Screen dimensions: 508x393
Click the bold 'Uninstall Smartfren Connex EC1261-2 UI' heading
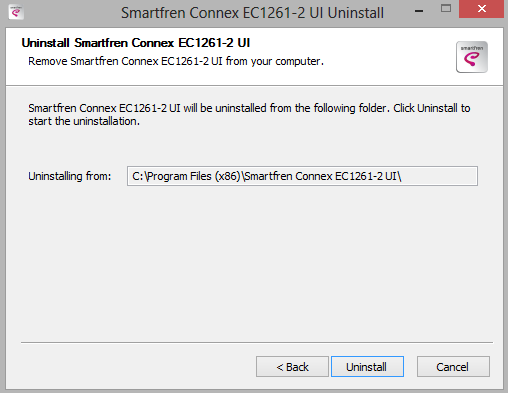click(x=136, y=43)
